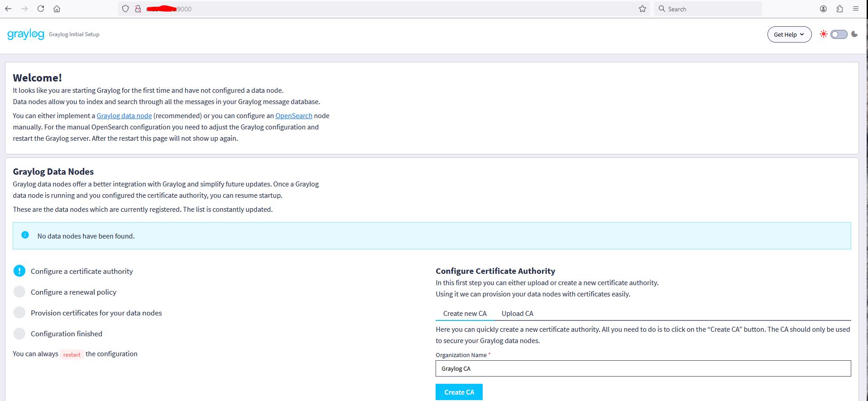The height and width of the screenshot is (401, 868).
Task: Click the "Configure a renewal policy" step label
Action: click(x=74, y=292)
